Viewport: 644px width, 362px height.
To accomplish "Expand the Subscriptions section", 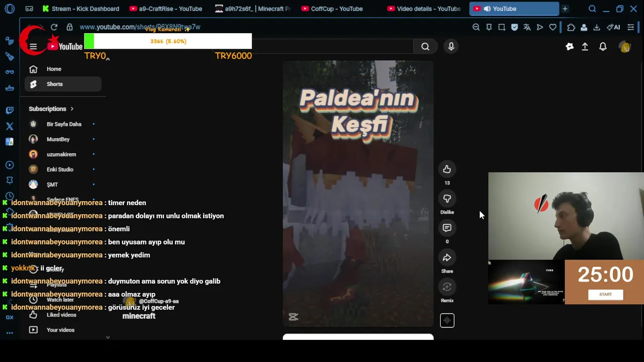I will coord(51,109).
